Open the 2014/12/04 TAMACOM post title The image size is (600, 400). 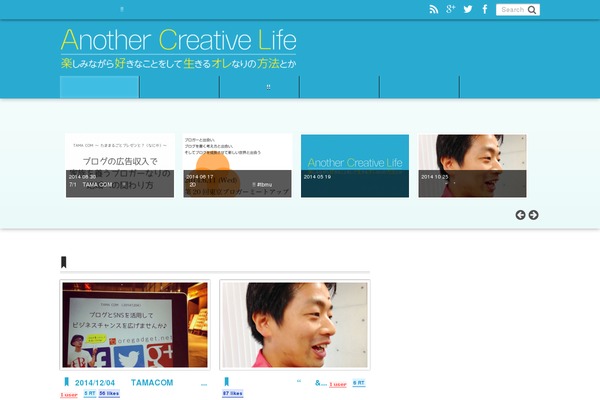(x=141, y=383)
